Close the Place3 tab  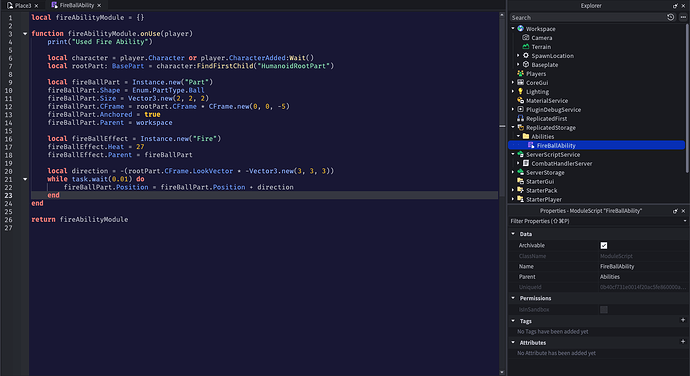coord(37,6)
